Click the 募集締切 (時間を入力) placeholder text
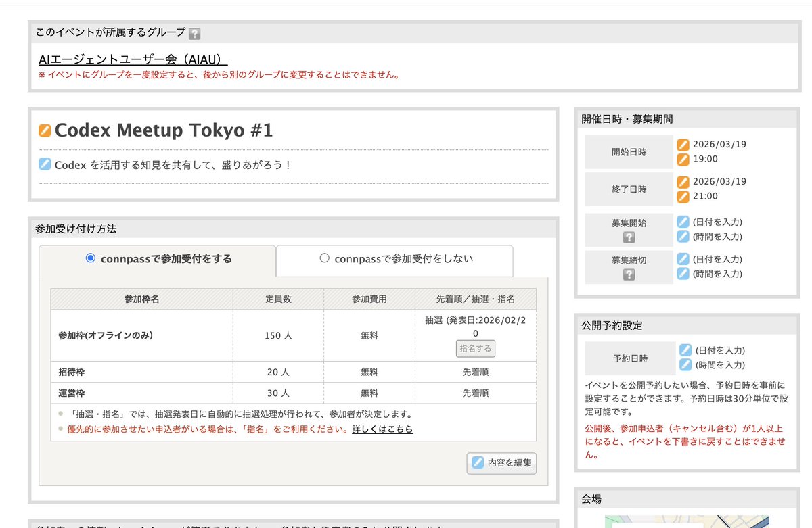This screenshot has height=528, width=812. pos(717,274)
